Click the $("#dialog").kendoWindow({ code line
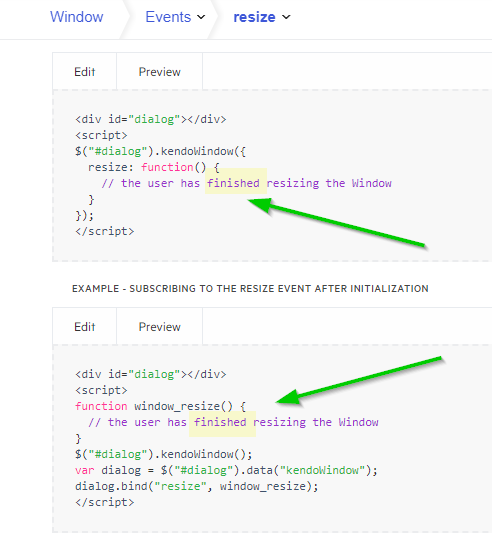Image resolution: width=492 pixels, height=549 pixels. (x=160, y=151)
